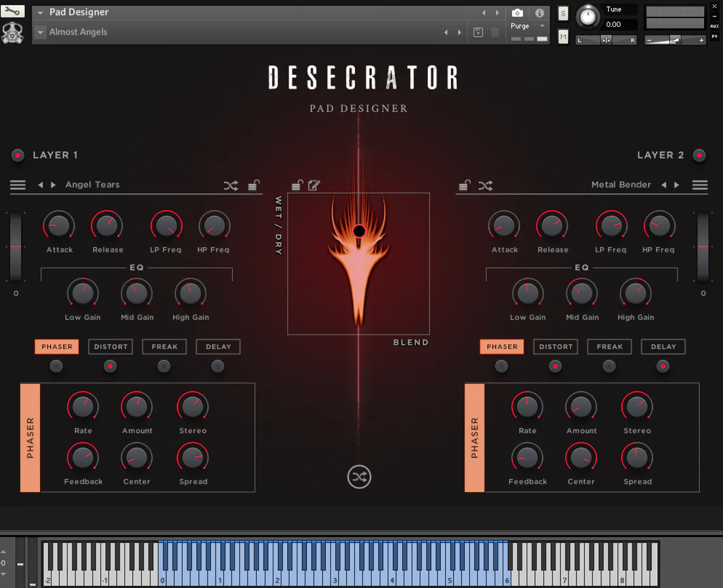Click the Layer 1 volume slider

point(16,246)
